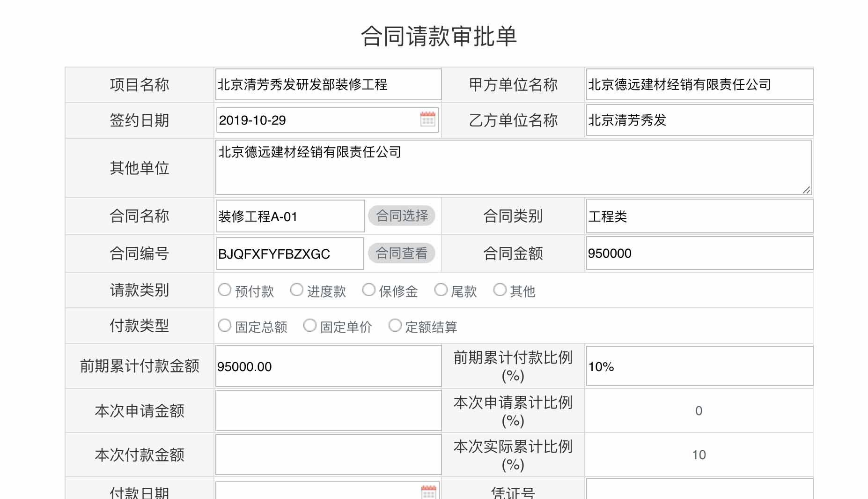Select the 进度款 payment request type
This screenshot has width=868, height=499.
click(297, 290)
